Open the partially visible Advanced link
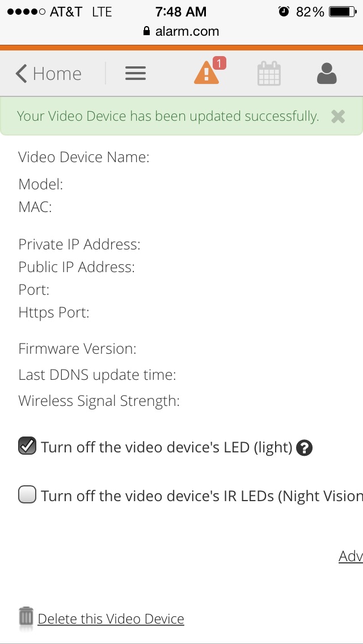This screenshot has width=363, height=644. click(x=351, y=556)
